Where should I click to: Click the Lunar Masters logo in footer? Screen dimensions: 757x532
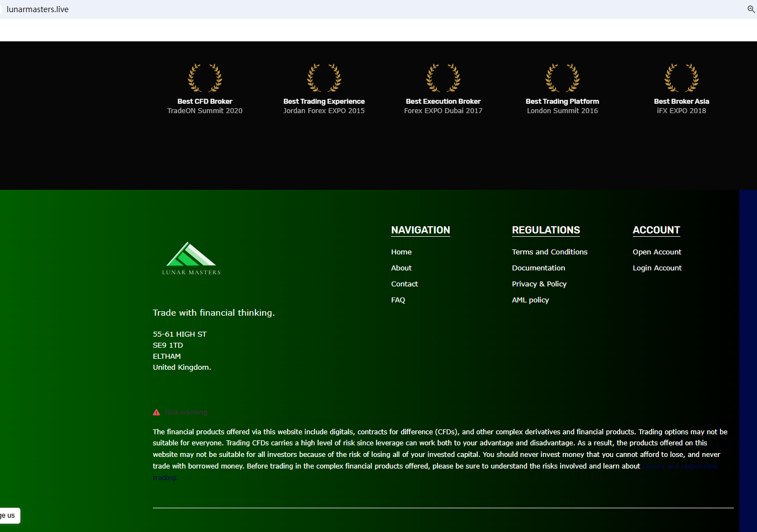click(x=191, y=258)
